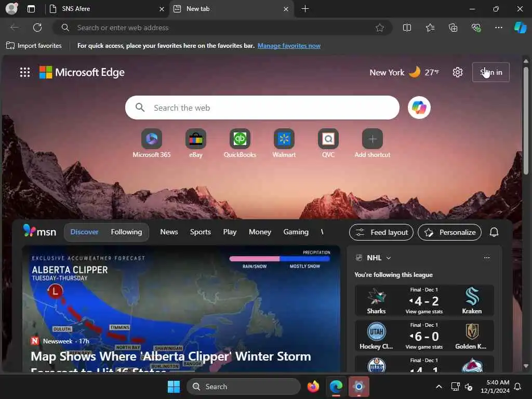Open taskbar clock 5:40 AM
This screenshot has height=399, width=532.
coord(495,387)
